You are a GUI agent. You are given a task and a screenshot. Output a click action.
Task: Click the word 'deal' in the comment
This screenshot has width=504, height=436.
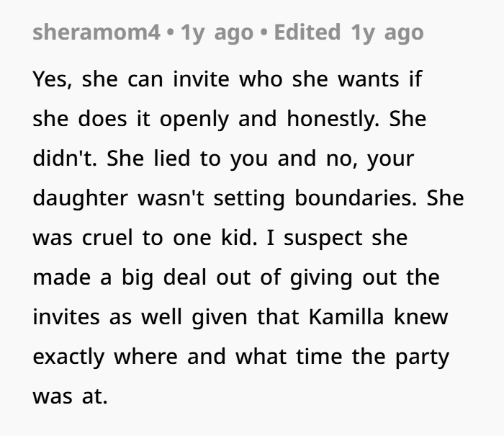(187, 278)
